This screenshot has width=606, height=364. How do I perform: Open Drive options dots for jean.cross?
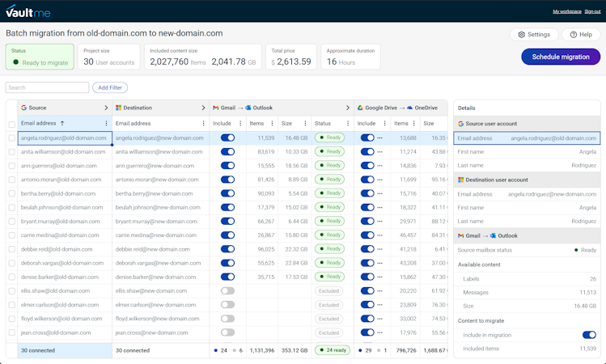click(x=380, y=332)
